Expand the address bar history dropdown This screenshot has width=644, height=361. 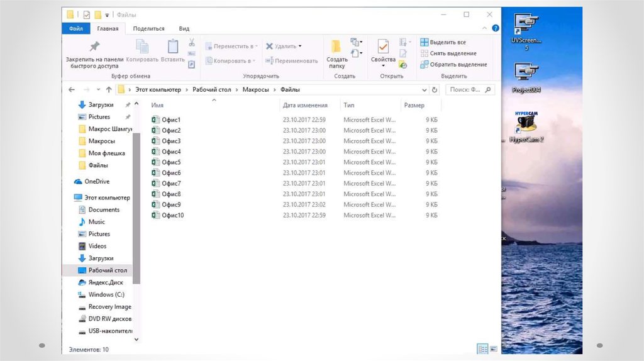click(423, 90)
